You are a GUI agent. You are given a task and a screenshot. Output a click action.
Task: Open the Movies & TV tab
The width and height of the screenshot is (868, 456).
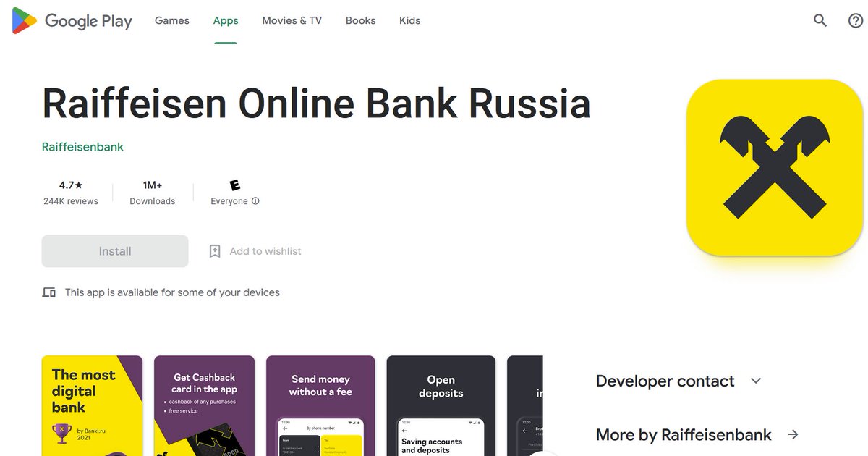292,21
